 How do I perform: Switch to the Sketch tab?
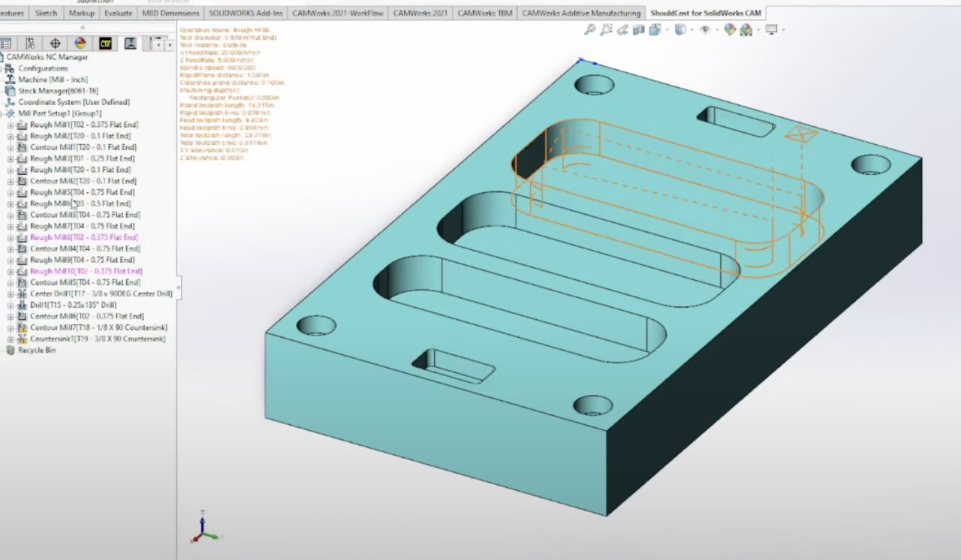[45, 13]
